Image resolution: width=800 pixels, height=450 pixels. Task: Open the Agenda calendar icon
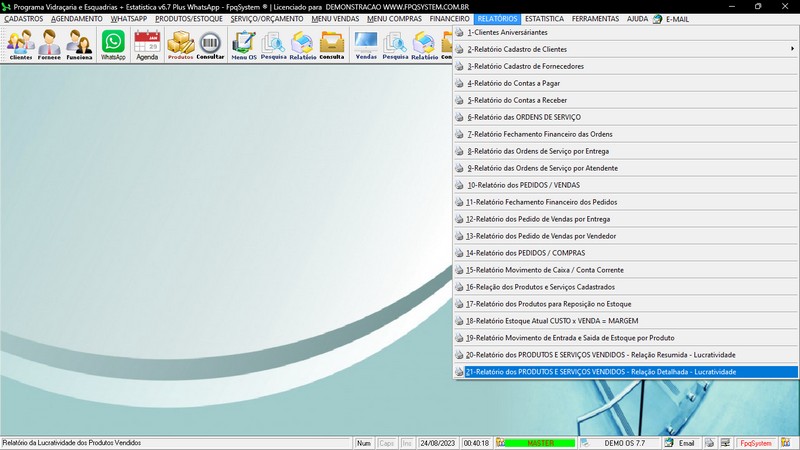pyautogui.click(x=147, y=45)
